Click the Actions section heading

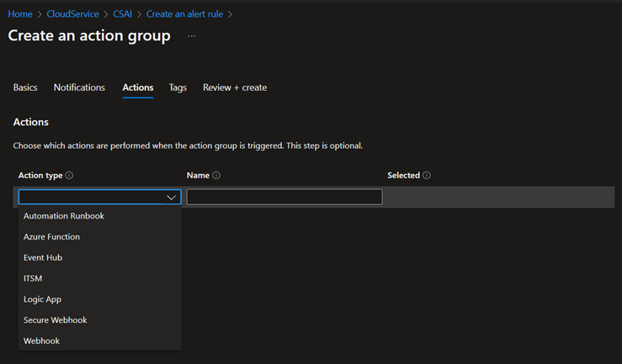[31, 122]
